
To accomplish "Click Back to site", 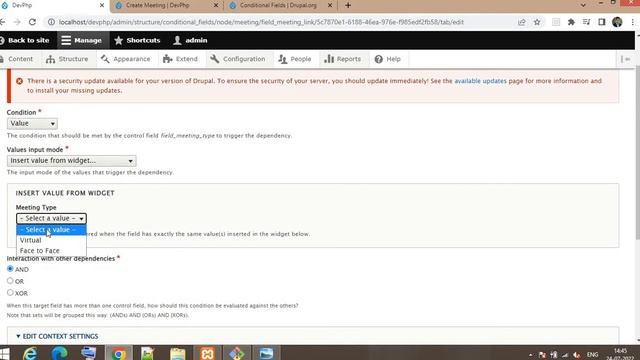I will tap(24, 40).
